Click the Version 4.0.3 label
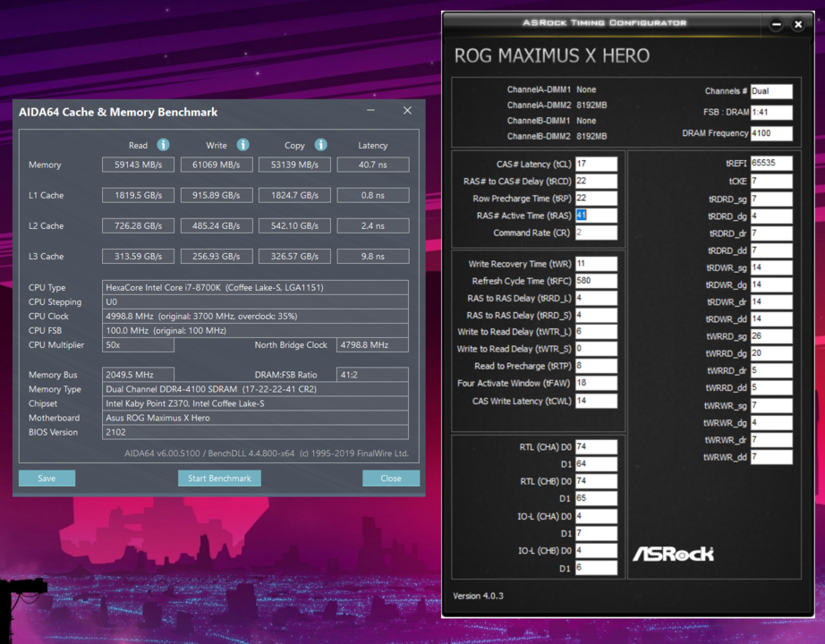Screen dimensions: 825x644 click(x=479, y=596)
